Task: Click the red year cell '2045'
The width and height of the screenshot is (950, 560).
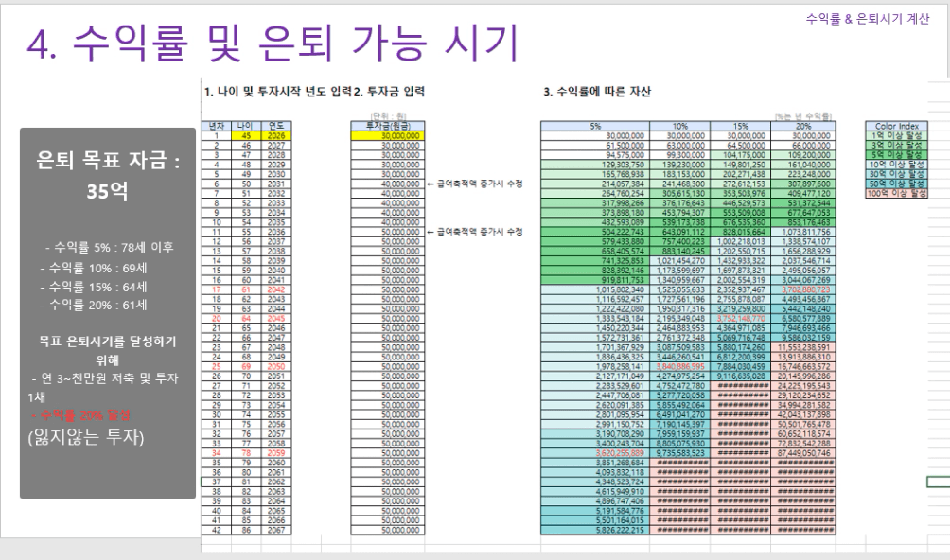Action: click(x=276, y=319)
